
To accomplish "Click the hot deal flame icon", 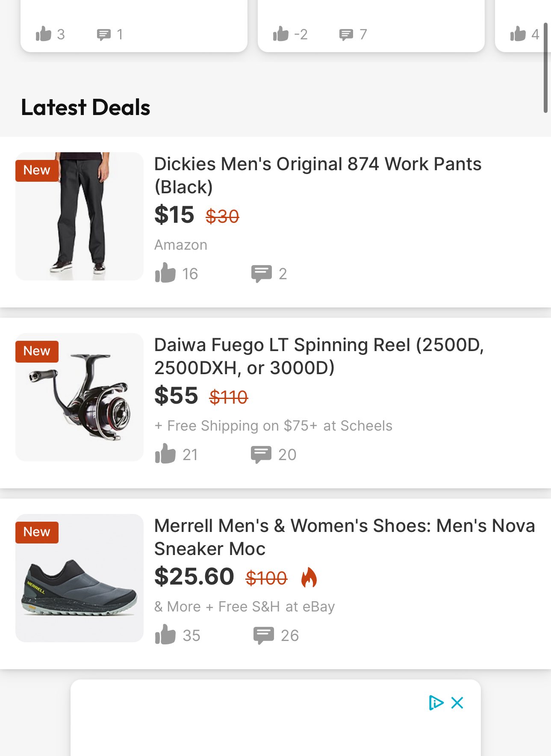I will [x=309, y=577].
